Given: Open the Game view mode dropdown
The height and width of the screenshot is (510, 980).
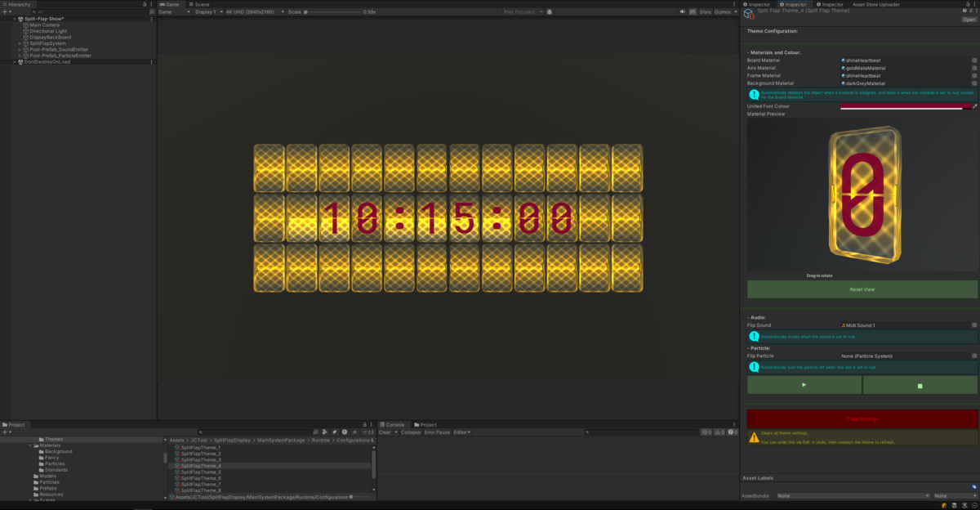Looking at the screenshot, I should (x=174, y=12).
